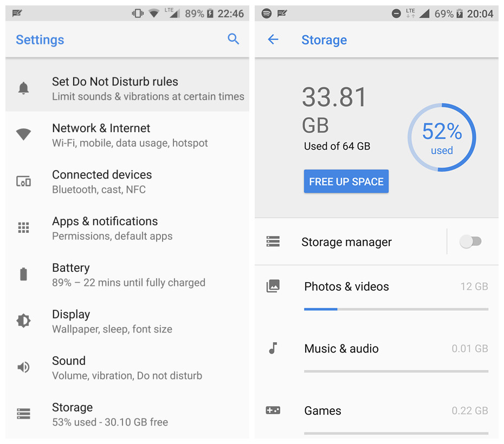504x444 pixels.
Task: Tap the Wi-Fi icon next to Network & Internet
Action: (23, 134)
